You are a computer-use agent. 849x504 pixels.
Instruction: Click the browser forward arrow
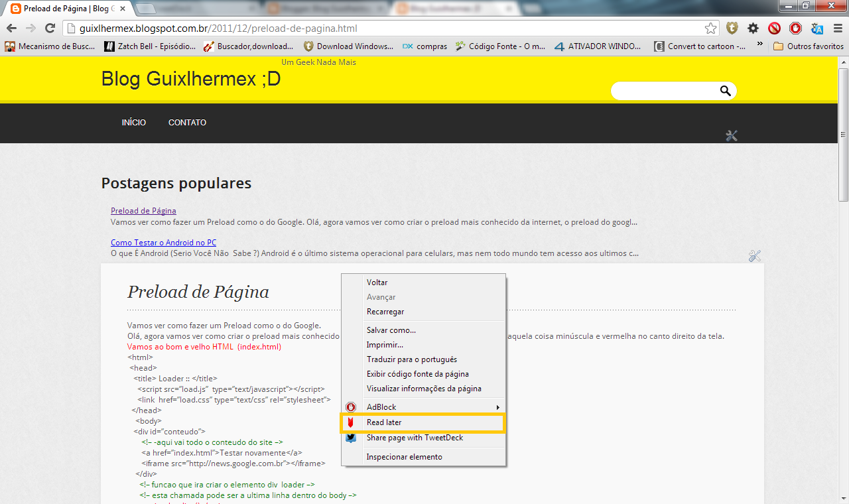click(31, 29)
